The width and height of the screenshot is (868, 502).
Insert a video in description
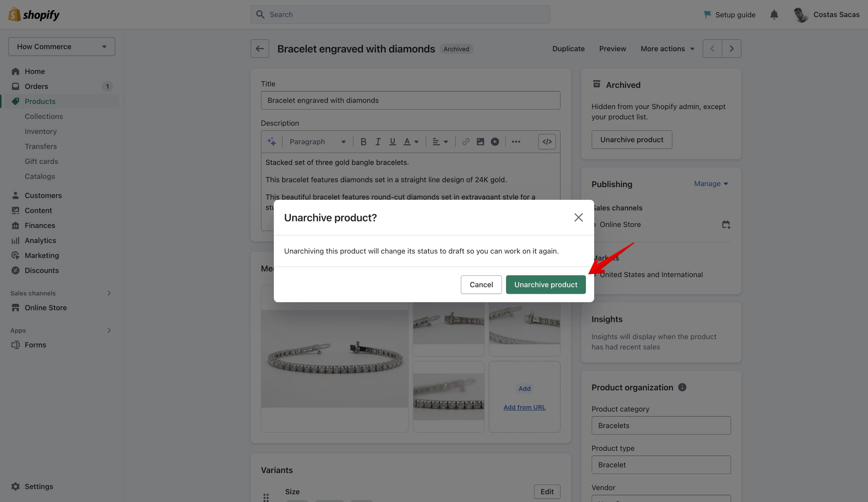pos(495,142)
